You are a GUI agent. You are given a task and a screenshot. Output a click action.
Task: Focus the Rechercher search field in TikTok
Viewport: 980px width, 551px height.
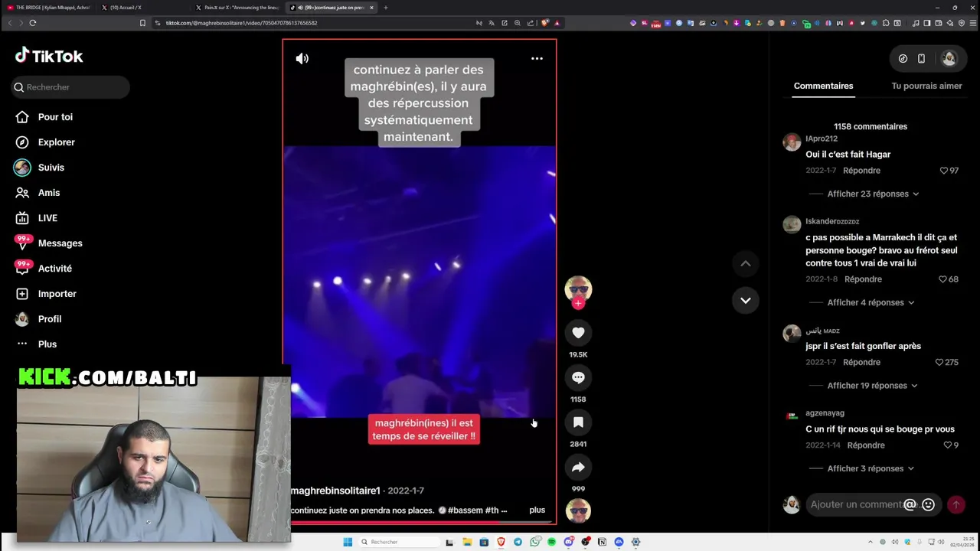(70, 87)
